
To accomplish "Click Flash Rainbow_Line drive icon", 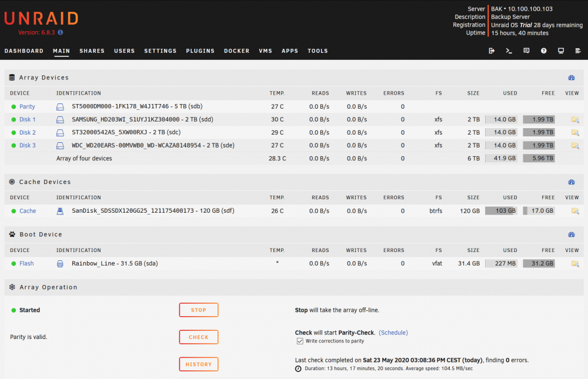I will point(60,264).
